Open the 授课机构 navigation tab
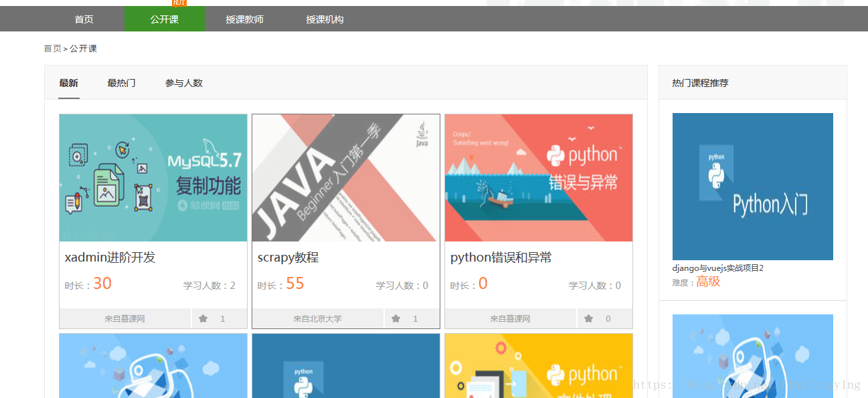Viewport: 868px width, 398px height. pos(325,19)
